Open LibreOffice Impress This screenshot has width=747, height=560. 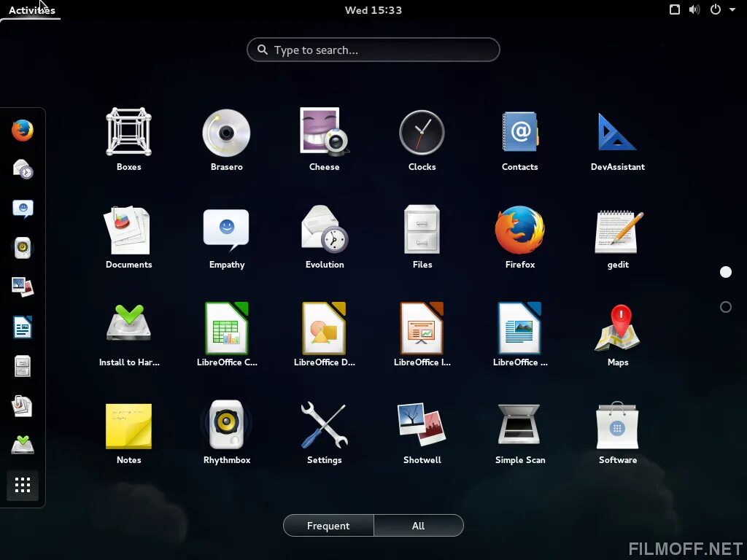422,335
